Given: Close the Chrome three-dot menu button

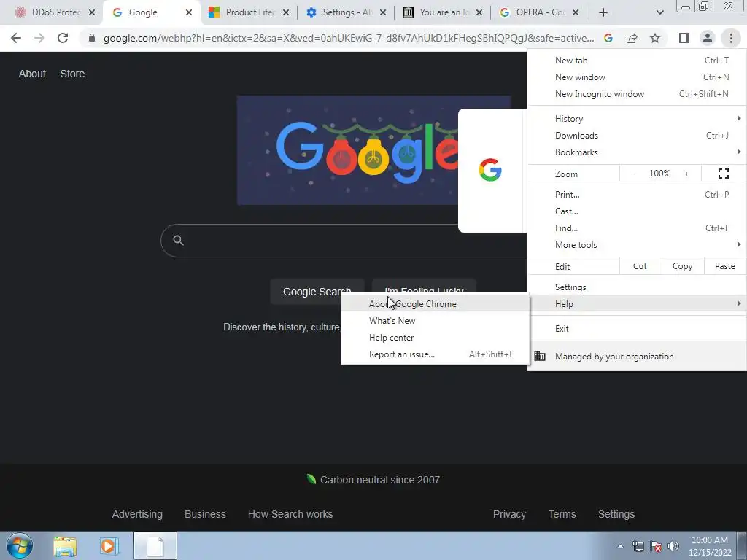Looking at the screenshot, I should (731, 38).
